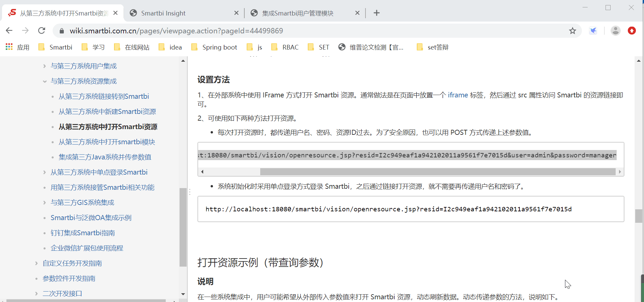Screen dimensions: 644x302
Task: Open the js bookmark folder
Action: pos(254,47)
